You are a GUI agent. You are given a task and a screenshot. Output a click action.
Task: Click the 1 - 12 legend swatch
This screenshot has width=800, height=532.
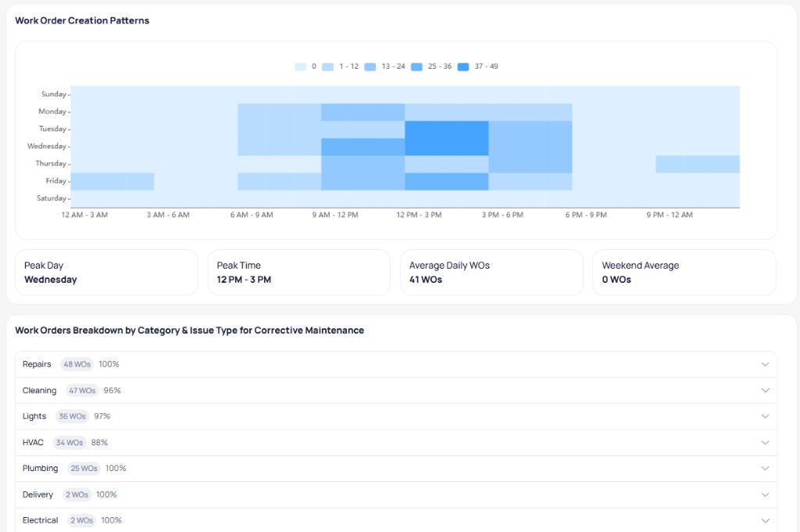[x=327, y=67]
